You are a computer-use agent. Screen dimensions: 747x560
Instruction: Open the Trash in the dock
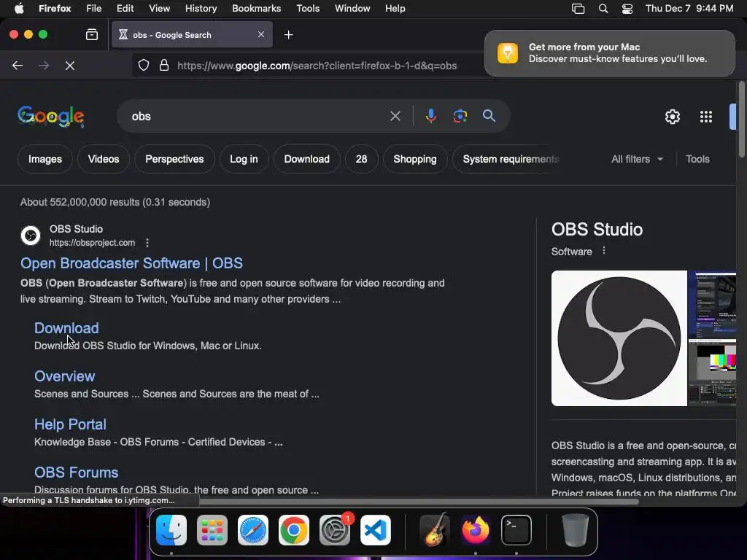tap(575, 530)
